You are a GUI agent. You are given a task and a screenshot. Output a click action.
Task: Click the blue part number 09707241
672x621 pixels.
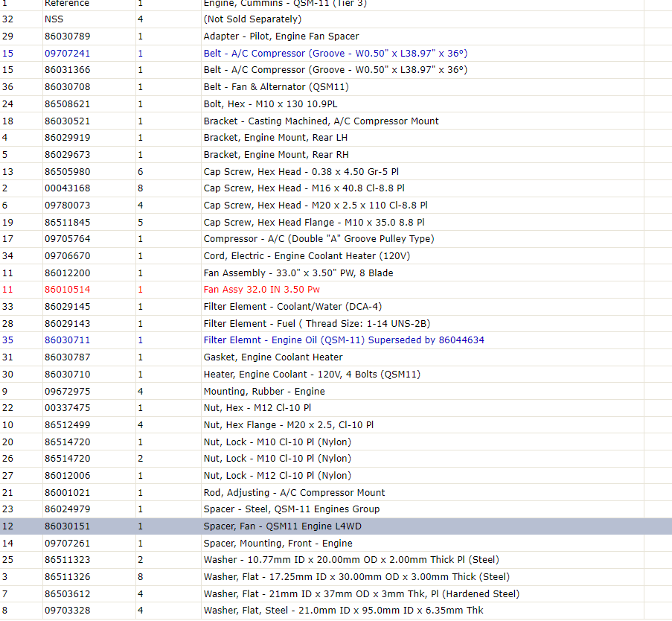pyautogui.click(x=67, y=54)
